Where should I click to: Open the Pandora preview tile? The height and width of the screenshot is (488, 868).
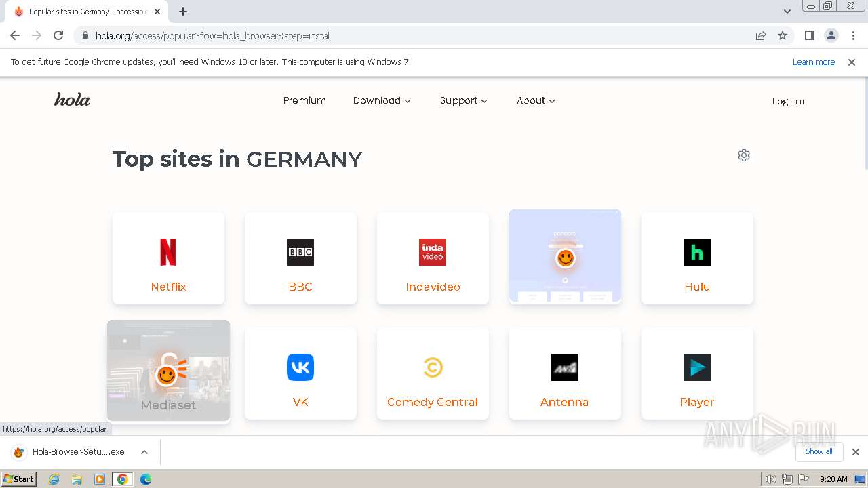pos(565,256)
